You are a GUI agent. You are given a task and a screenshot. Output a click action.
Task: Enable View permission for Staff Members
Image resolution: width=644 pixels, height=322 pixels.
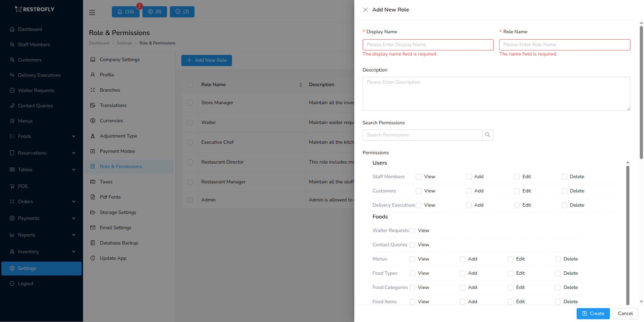(x=419, y=177)
